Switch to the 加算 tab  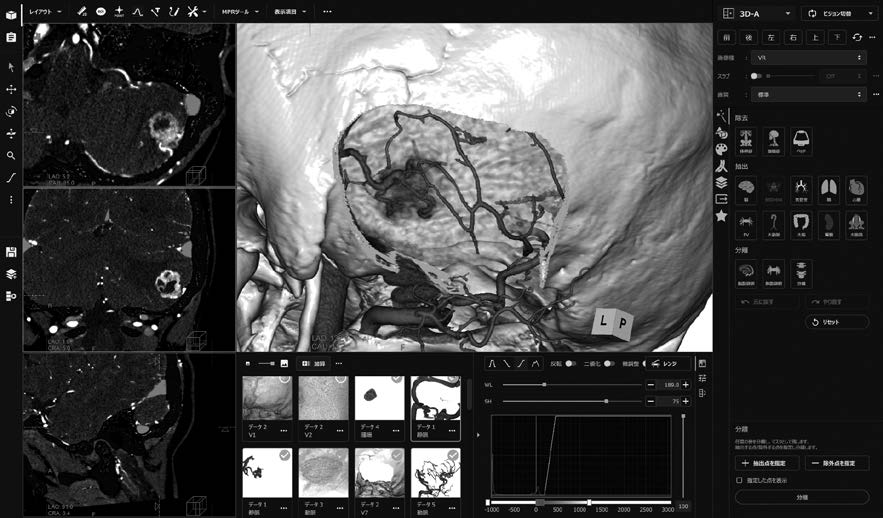(314, 363)
